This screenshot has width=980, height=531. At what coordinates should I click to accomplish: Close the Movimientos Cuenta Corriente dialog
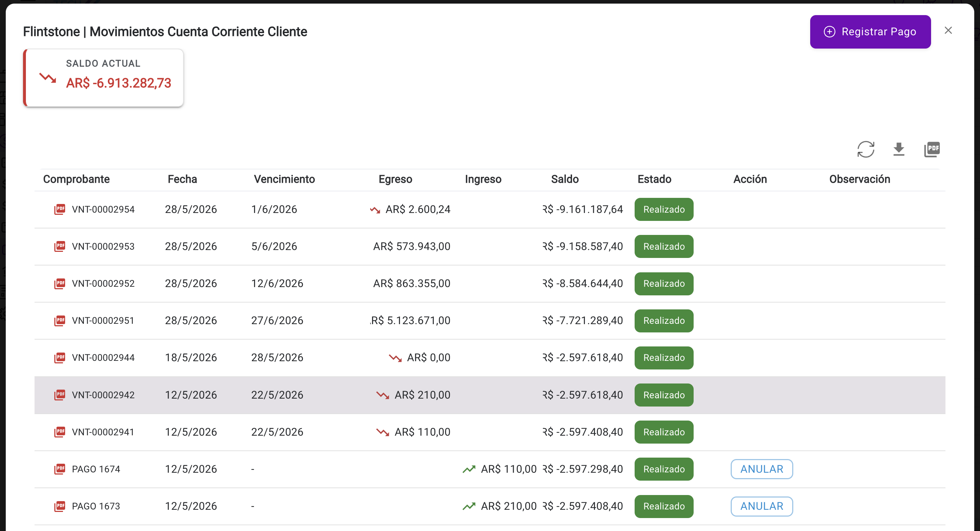[948, 31]
